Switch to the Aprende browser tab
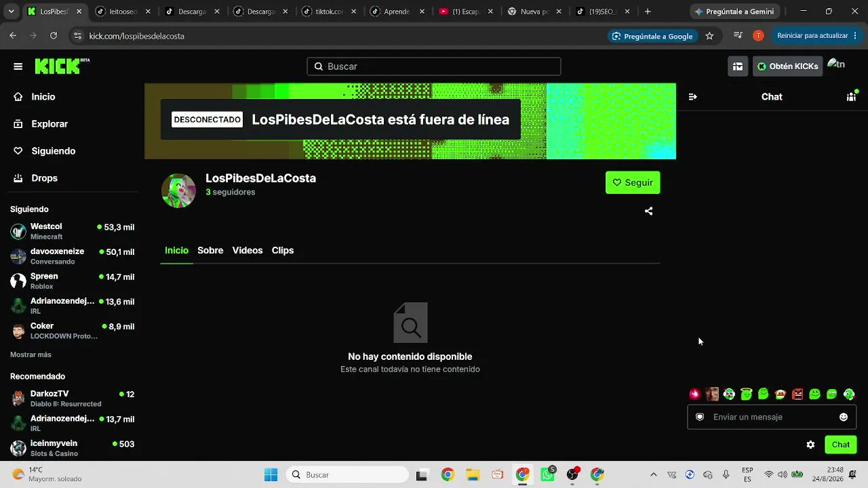 pos(398,12)
